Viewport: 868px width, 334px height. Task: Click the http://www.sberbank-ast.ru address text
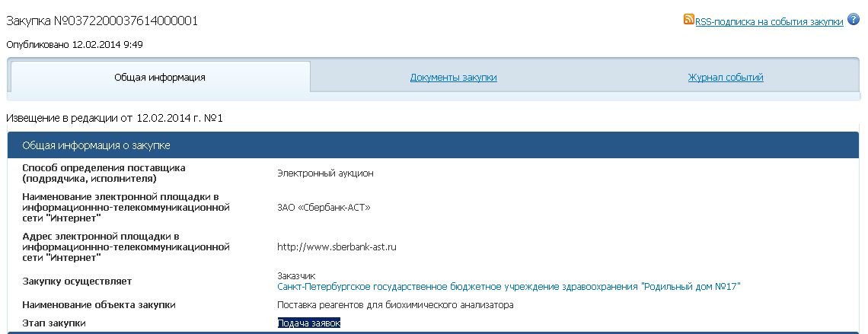337,247
